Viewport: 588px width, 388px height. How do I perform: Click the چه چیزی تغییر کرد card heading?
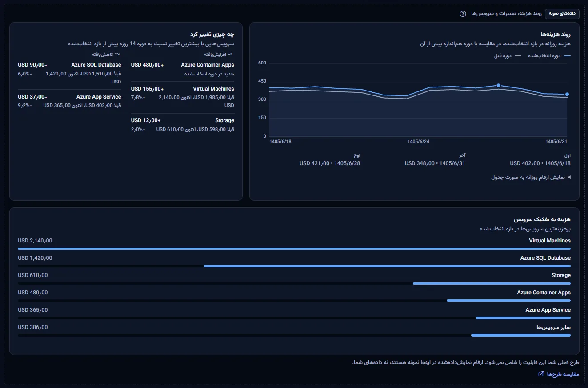click(x=212, y=35)
